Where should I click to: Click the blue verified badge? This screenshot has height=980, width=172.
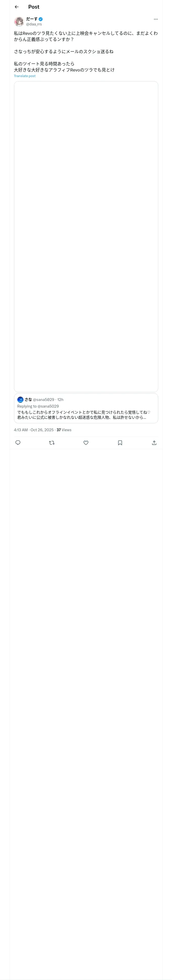click(41, 19)
